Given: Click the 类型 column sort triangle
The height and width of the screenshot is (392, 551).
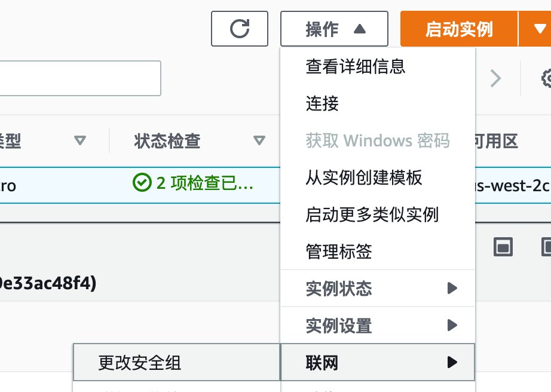Looking at the screenshot, I should click(80, 140).
